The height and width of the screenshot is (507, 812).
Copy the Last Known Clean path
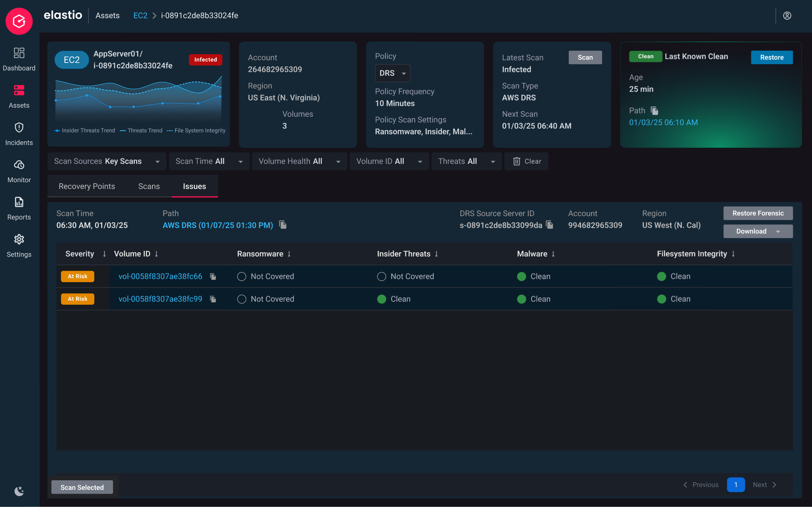655,111
